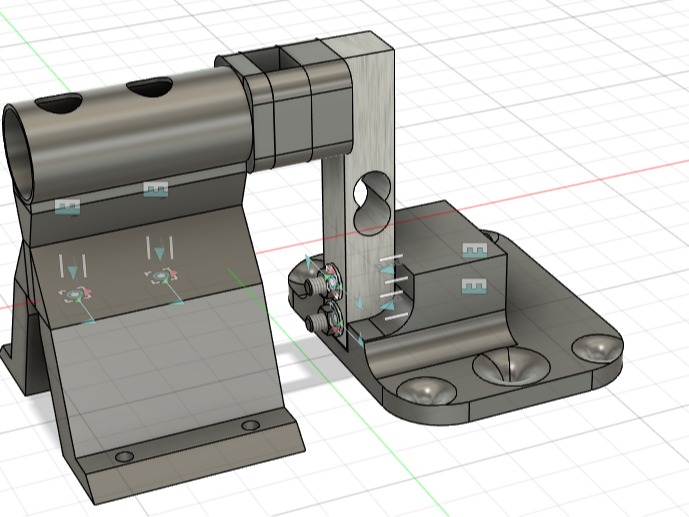
Task: Pick the revolute joint glyph under the clamp-side slider glyph
Action: [161, 276]
